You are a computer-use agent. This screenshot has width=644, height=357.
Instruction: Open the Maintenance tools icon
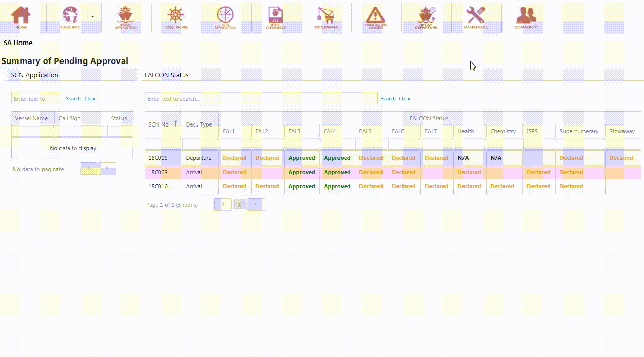pyautogui.click(x=476, y=17)
